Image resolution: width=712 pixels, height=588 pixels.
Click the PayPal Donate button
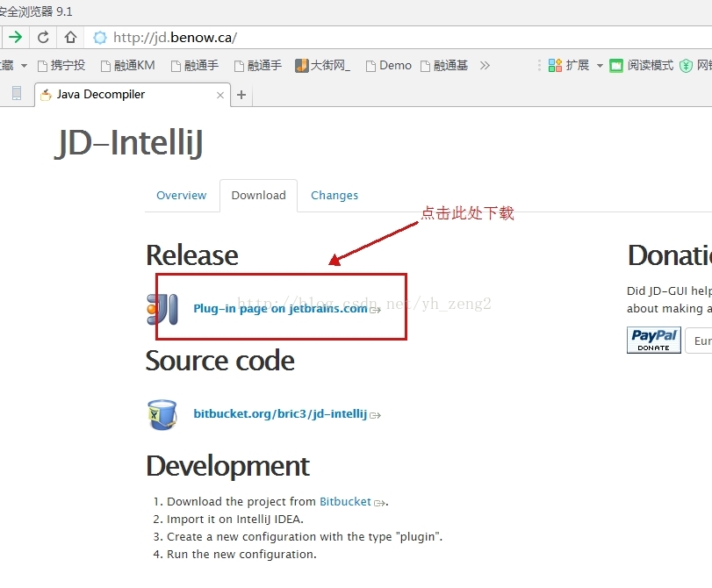pos(653,341)
